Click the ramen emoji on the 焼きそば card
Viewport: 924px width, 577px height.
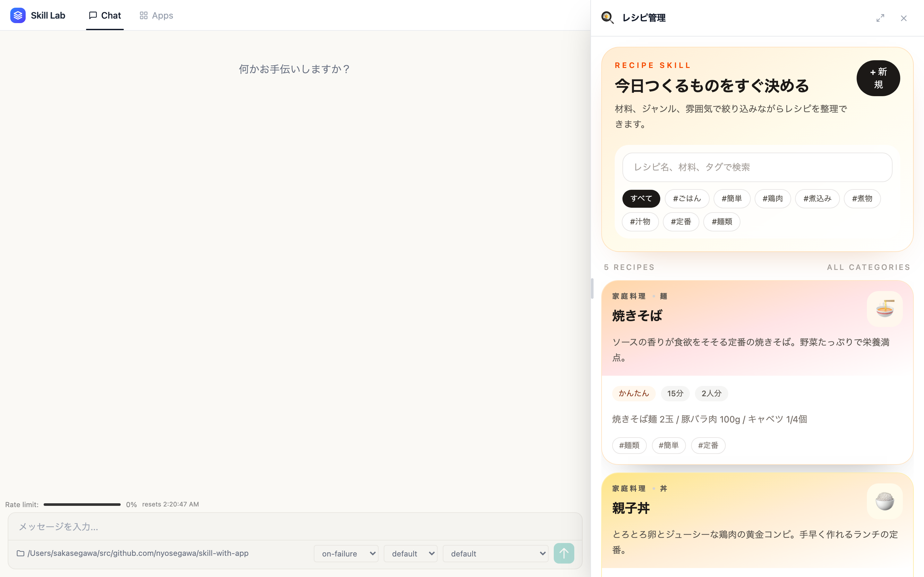point(885,309)
